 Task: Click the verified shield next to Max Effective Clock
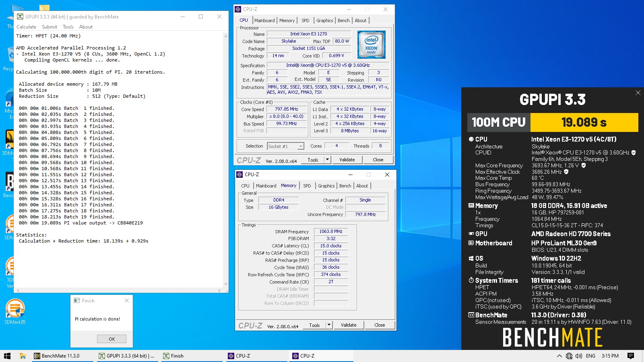click(566, 172)
